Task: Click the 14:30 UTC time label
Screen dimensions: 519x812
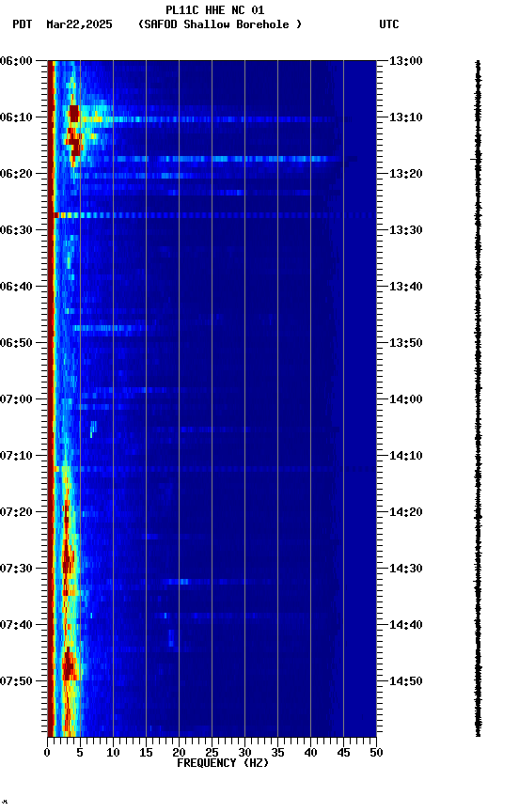Action: coord(406,569)
